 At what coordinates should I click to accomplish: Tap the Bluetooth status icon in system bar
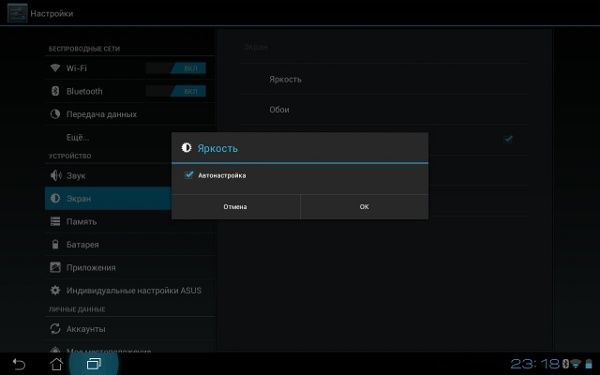[x=565, y=364]
